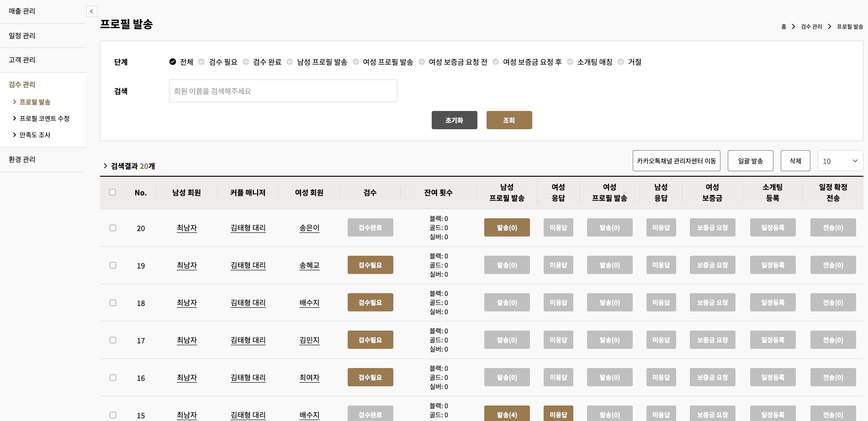This screenshot has height=421, width=868.
Task: Click the 일괄 발송 button
Action: coord(751,161)
